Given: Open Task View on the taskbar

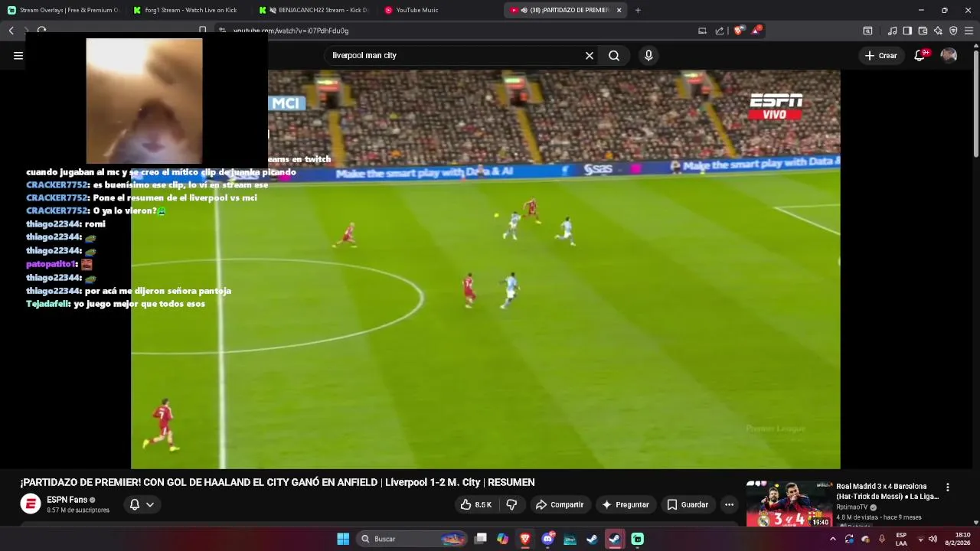Looking at the screenshot, I should pos(481,539).
